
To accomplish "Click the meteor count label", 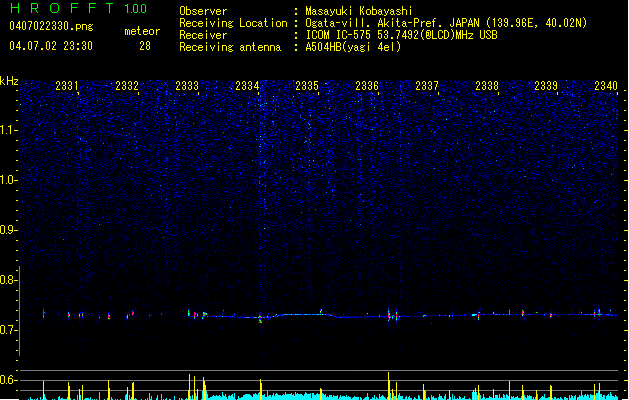I will tap(142, 31).
